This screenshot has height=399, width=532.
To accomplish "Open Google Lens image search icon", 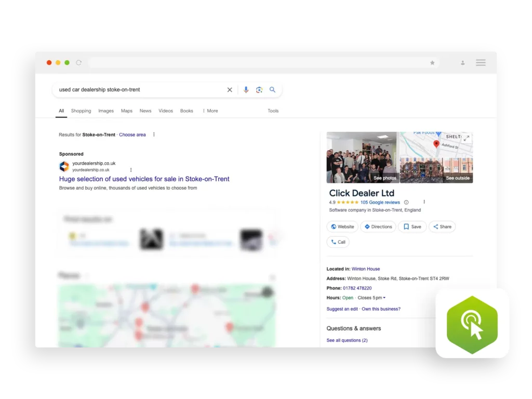I will click(x=259, y=90).
